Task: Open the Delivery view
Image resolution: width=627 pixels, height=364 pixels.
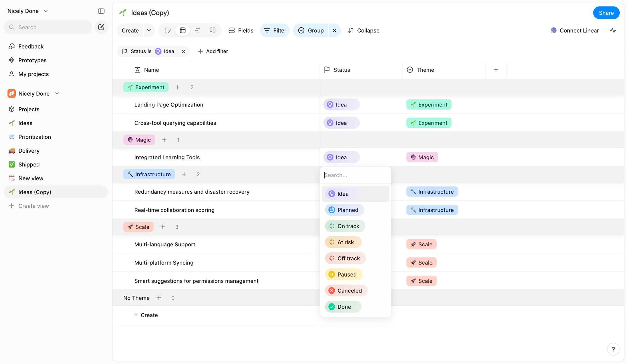Action: click(56, 151)
